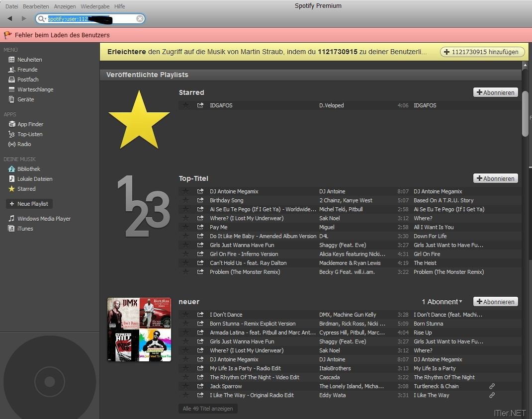Open Neuheiten in the sidebar
Screen dimensions: 532x419
tap(25, 60)
